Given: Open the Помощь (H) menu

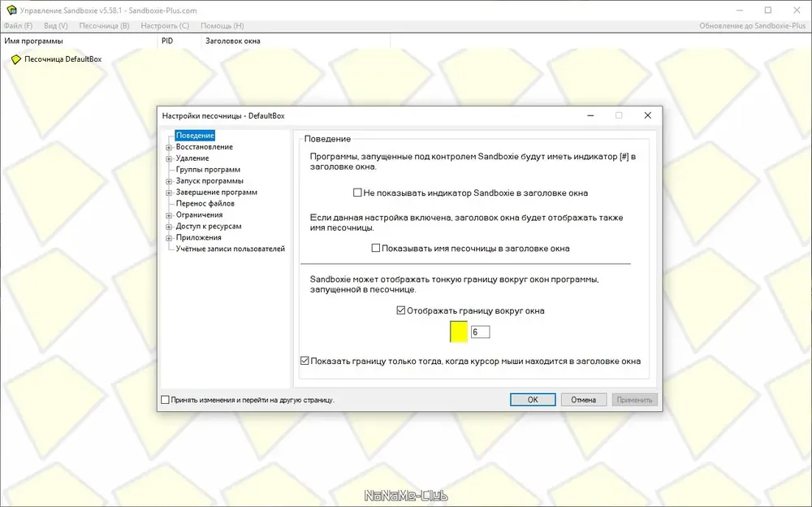Looking at the screenshot, I should tap(222, 25).
